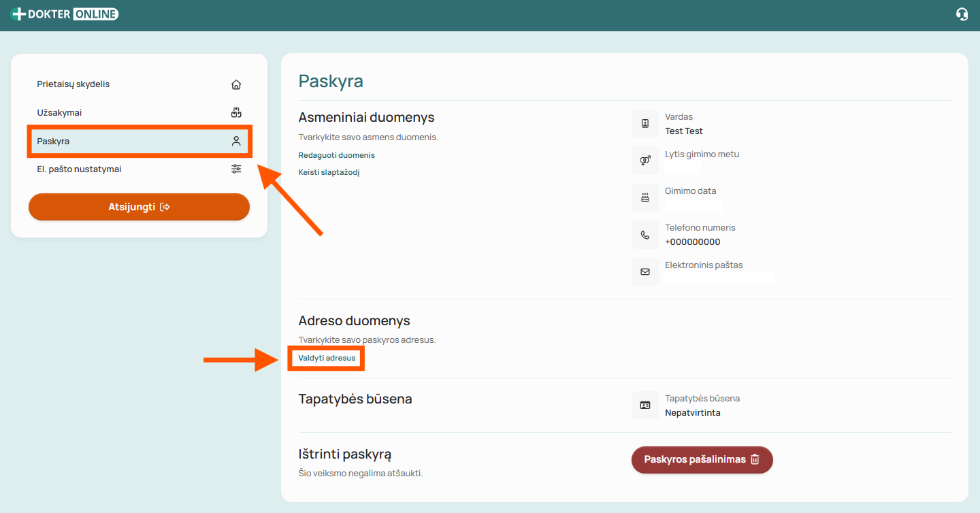Click the Paskyros pašalinimas delete button
Screen dimensions: 980x513
pos(702,459)
